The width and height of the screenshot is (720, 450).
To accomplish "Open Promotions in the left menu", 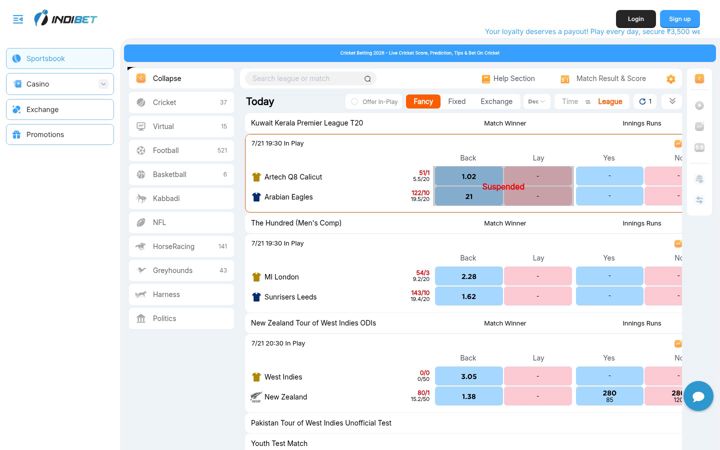I will (x=60, y=135).
